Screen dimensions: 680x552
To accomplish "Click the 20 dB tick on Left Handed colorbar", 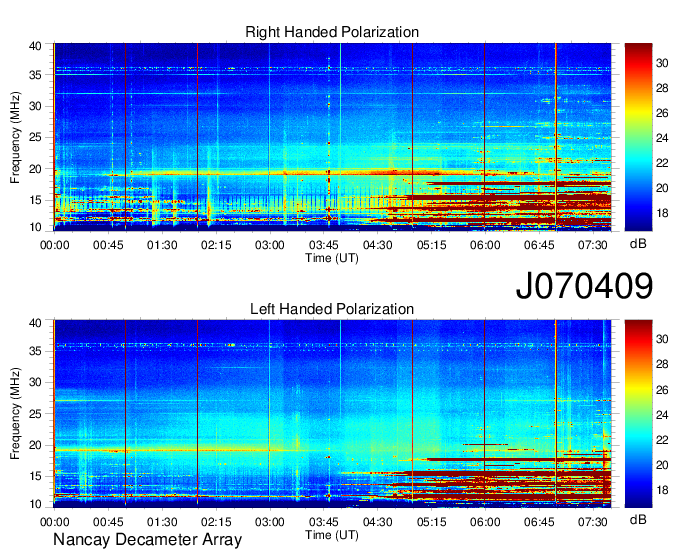I will pos(662,465).
